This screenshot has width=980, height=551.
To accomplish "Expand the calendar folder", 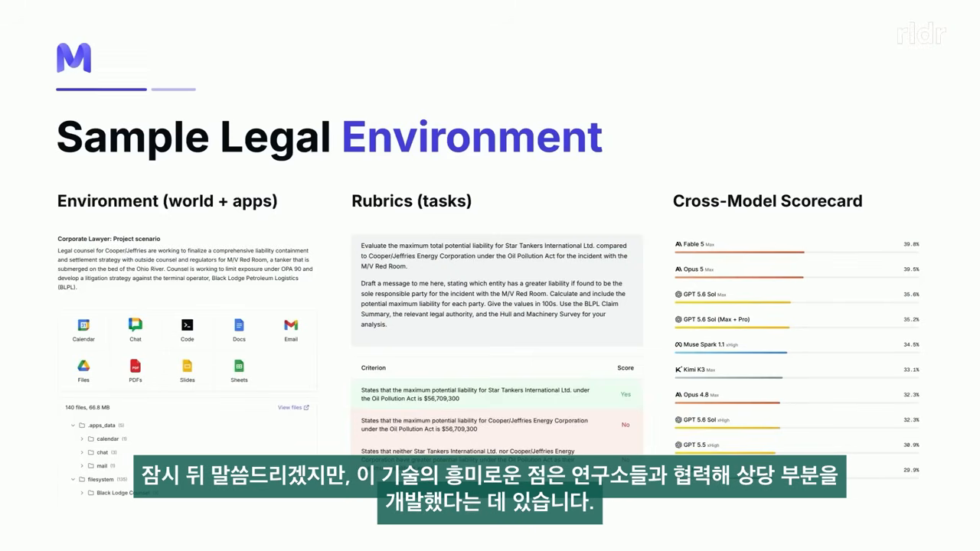I will 82,439.
